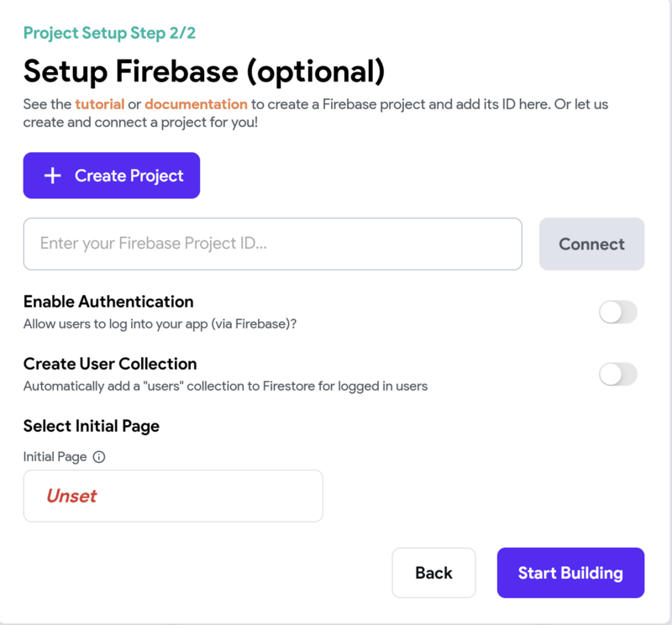Click the Initial Page field label

pyautogui.click(x=55, y=457)
